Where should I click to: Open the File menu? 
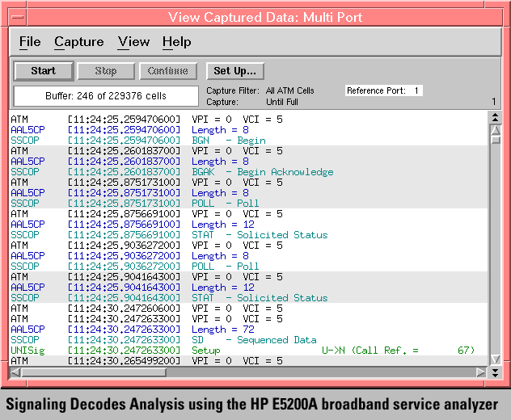(x=30, y=42)
